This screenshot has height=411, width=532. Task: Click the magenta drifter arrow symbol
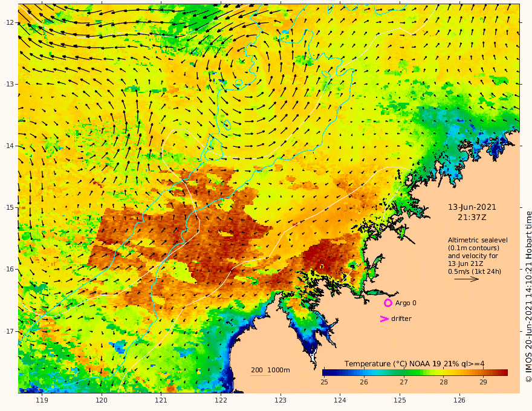tap(384, 319)
